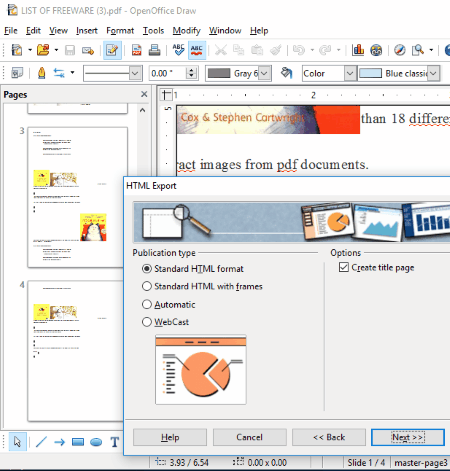Click the Styles and Formatting icon

[x=17, y=73]
